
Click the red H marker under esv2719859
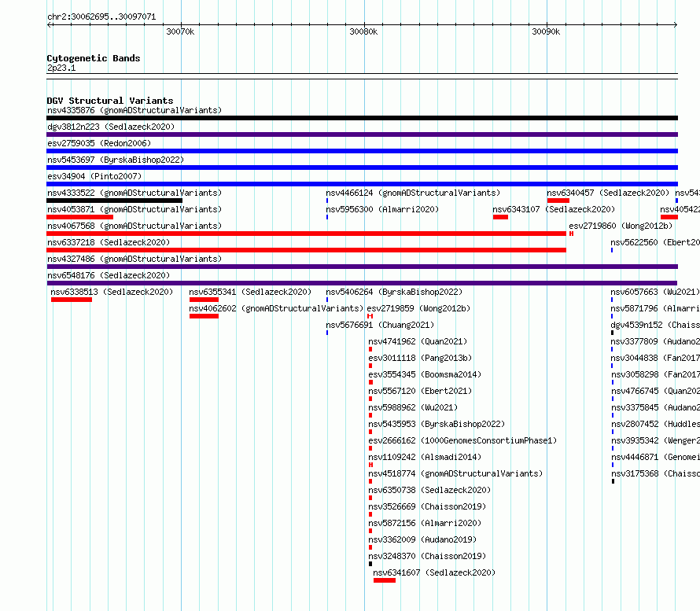(x=370, y=316)
